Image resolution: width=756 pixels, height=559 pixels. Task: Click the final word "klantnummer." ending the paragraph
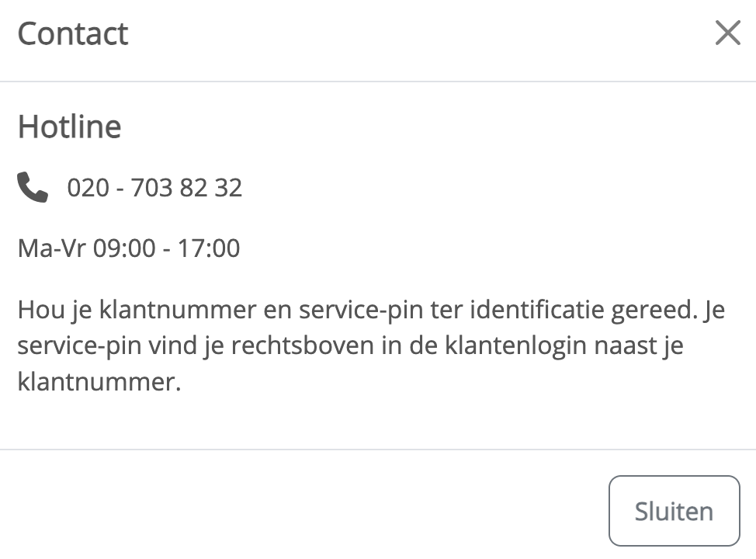pyautogui.click(x=99, y=382)
